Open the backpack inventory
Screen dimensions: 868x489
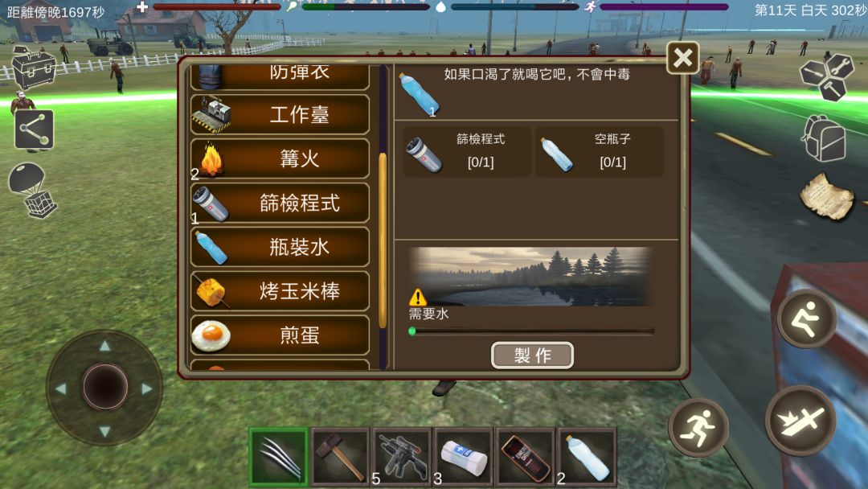click(825, 138)
